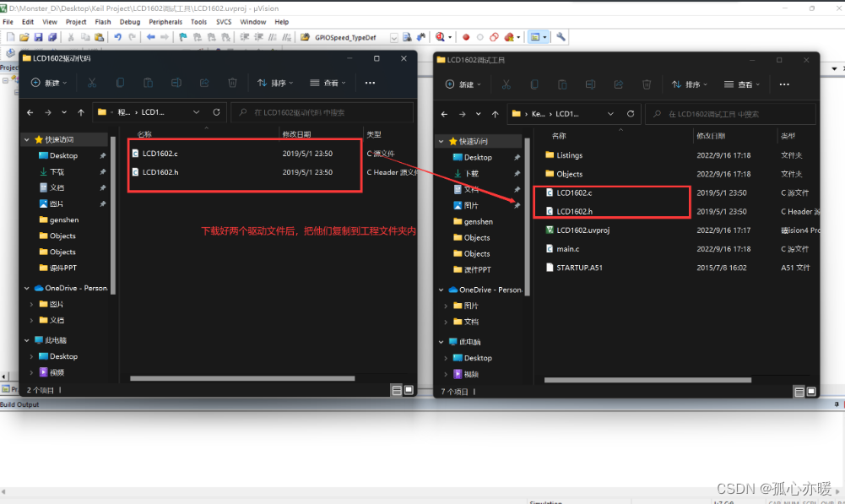
Task: Click the New file icon in Keil toolbar
Action: coord(10,37)
